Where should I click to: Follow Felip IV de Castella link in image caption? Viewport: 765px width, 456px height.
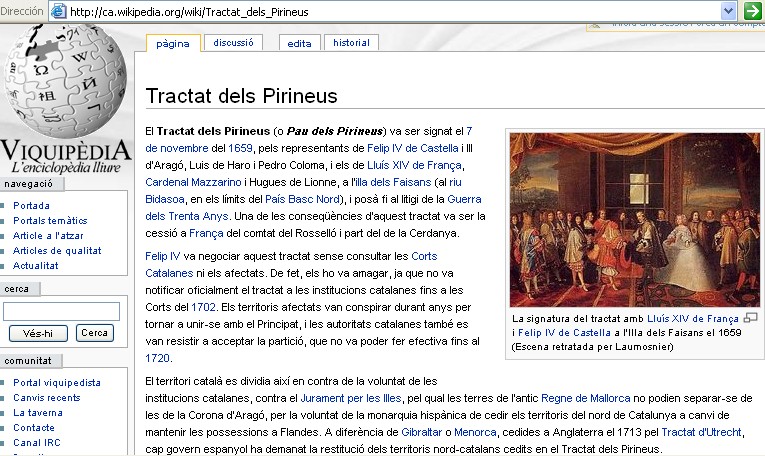click(x=564, y=333)
